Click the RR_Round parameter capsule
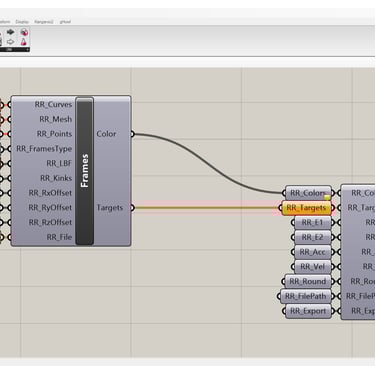The width and height of the screenshot is (375, 366). [308, 281]
